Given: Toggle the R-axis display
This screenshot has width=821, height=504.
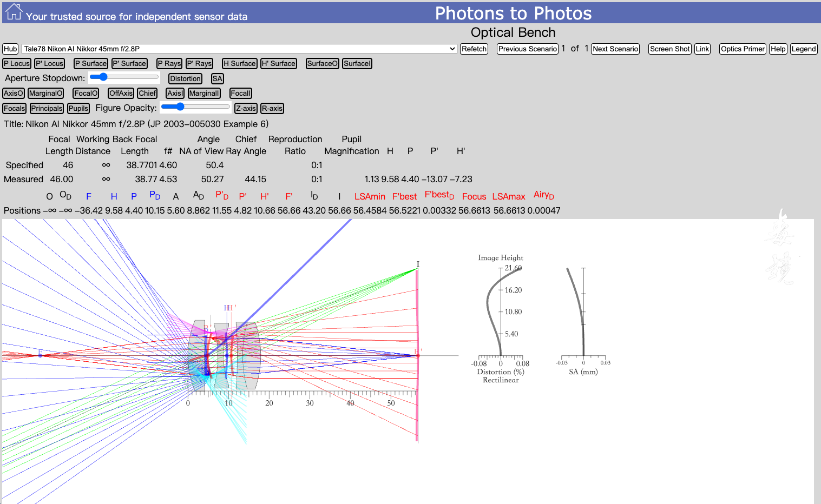Looking at the screenshot, I should click(x=272, y=108).
